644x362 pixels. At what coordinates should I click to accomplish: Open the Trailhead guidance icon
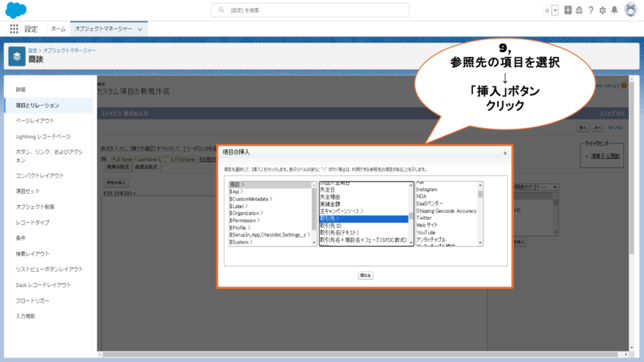click(x=579, y=10)
